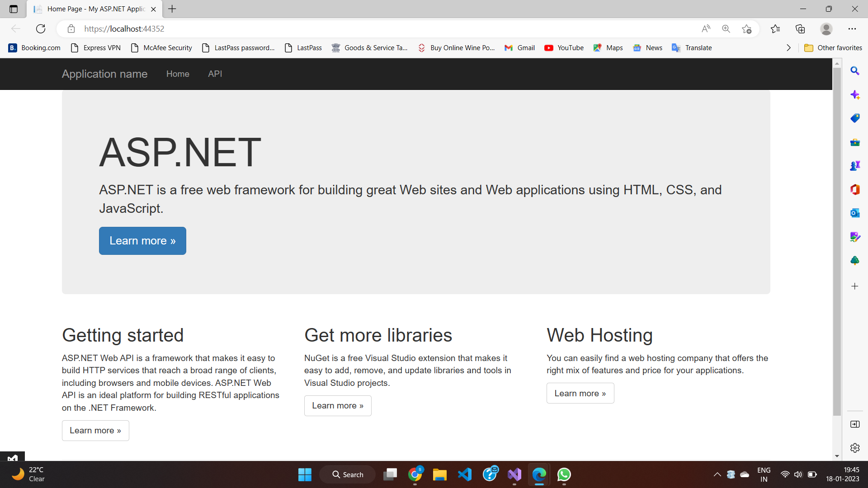
Task: Show more favorites with the overflow arrow
Action: click(x=788, y=47)
